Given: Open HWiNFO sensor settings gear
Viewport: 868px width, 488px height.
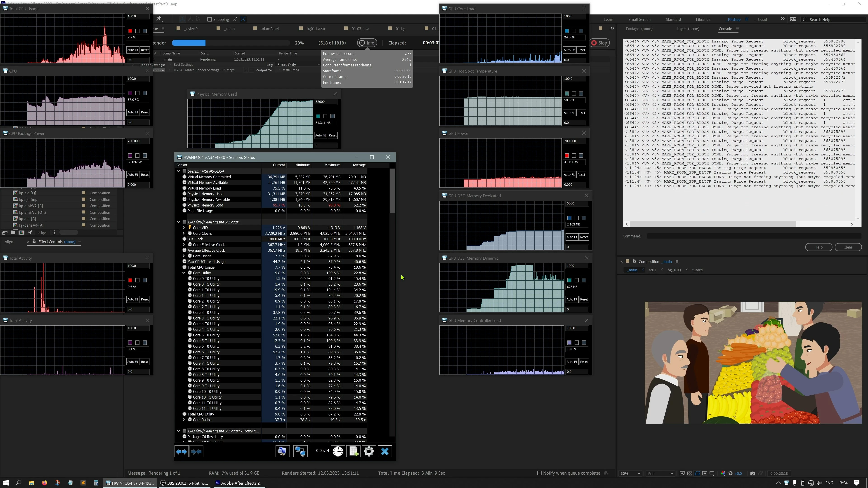Looking at the screenshot, I should 369,451.
